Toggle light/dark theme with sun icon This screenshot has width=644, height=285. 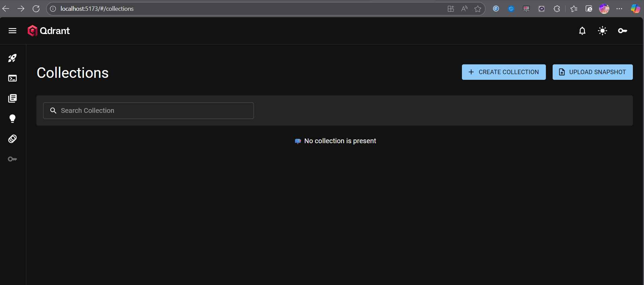point(602,31)
